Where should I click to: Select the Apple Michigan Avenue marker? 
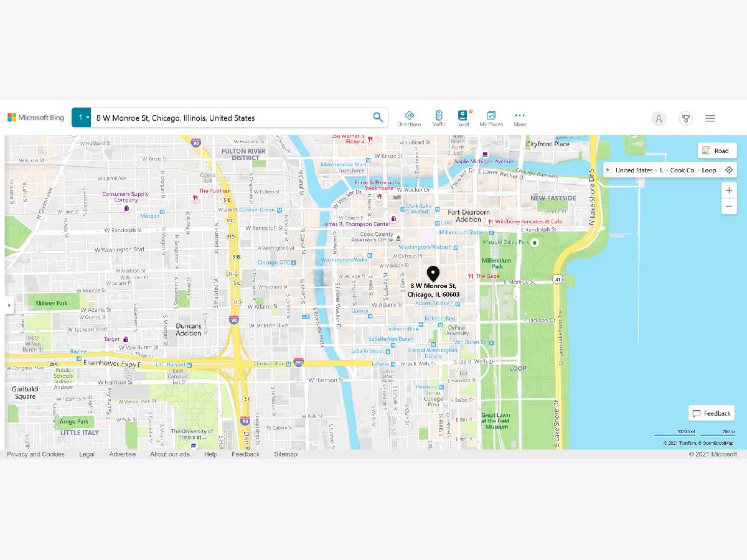[486, 154]
